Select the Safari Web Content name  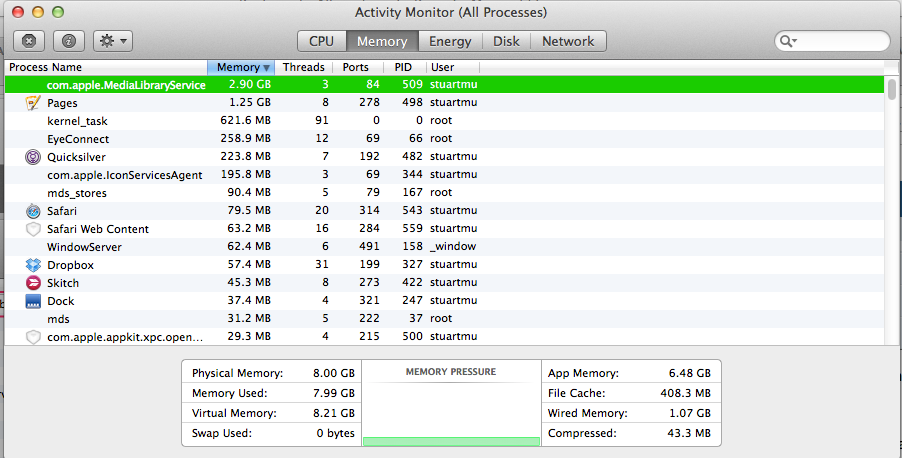pos(98,229)
